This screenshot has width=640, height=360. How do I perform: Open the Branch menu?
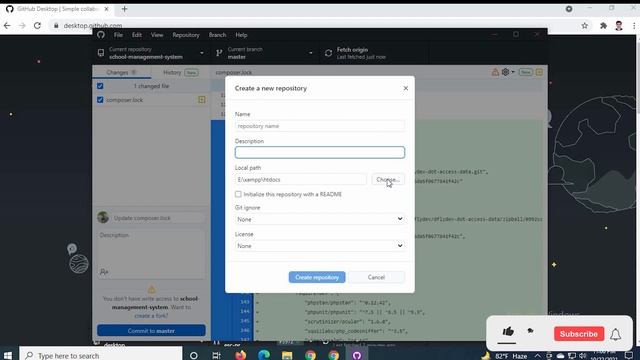(x=217, y=35)
